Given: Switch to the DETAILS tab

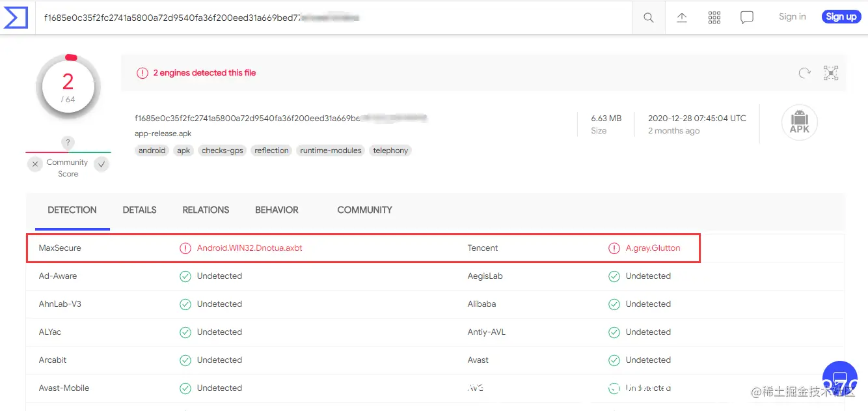Looking at the screenshot, I should 139,210.
